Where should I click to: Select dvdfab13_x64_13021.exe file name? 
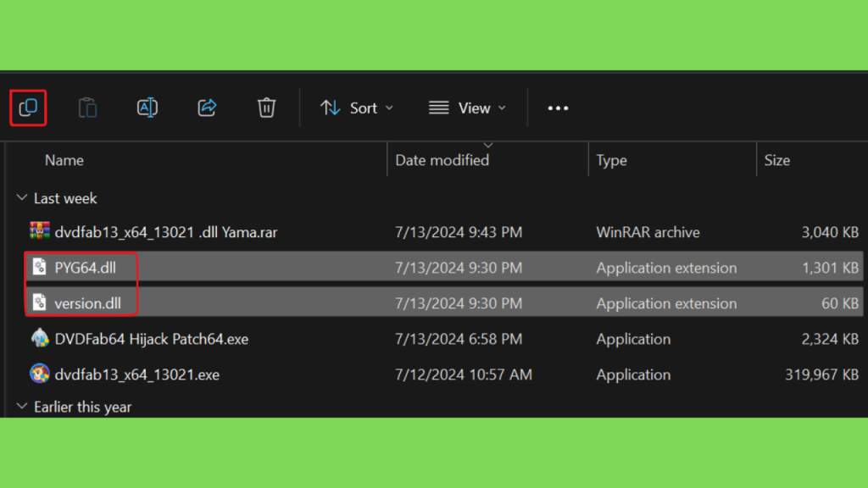click(137, 375)
